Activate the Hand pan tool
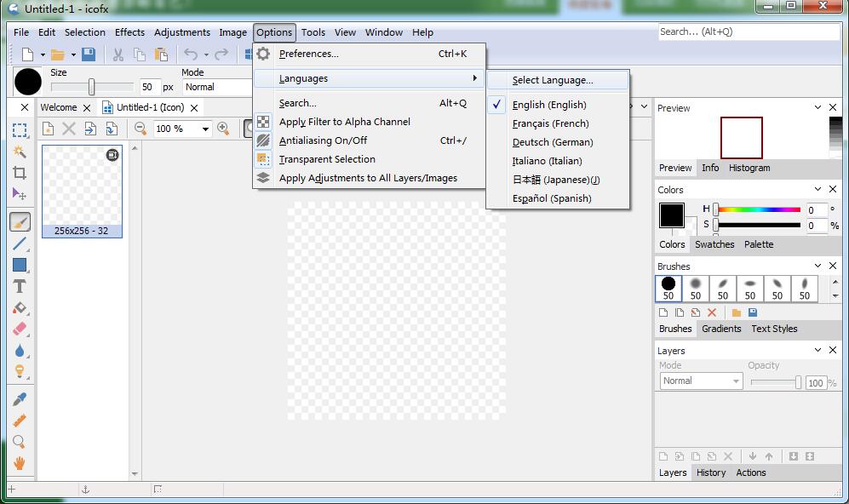Viewport: 849px width, 504px height. (19, 463)
